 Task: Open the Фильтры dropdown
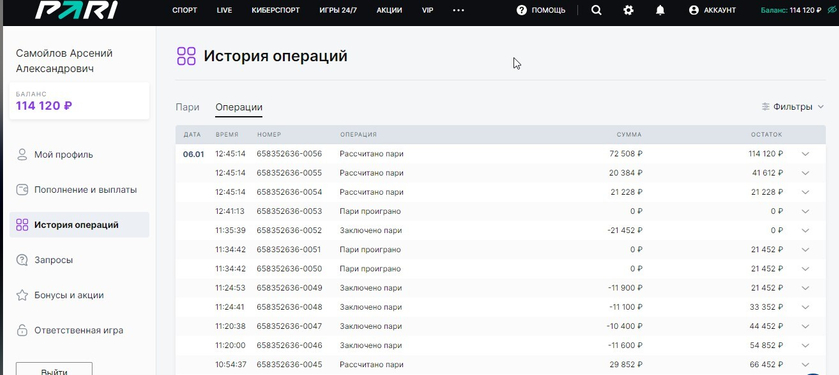[x=793, y=106]
